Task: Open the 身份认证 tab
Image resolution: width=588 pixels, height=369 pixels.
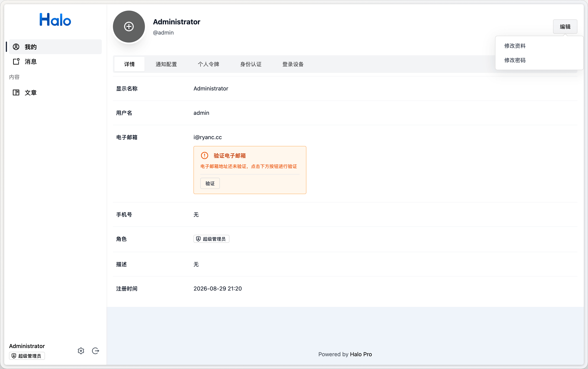Action: [x=251, y=64]
